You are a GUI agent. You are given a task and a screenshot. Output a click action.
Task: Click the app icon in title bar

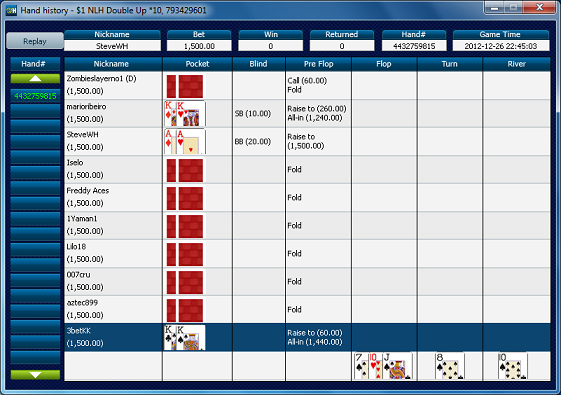(x=11, y=10)
